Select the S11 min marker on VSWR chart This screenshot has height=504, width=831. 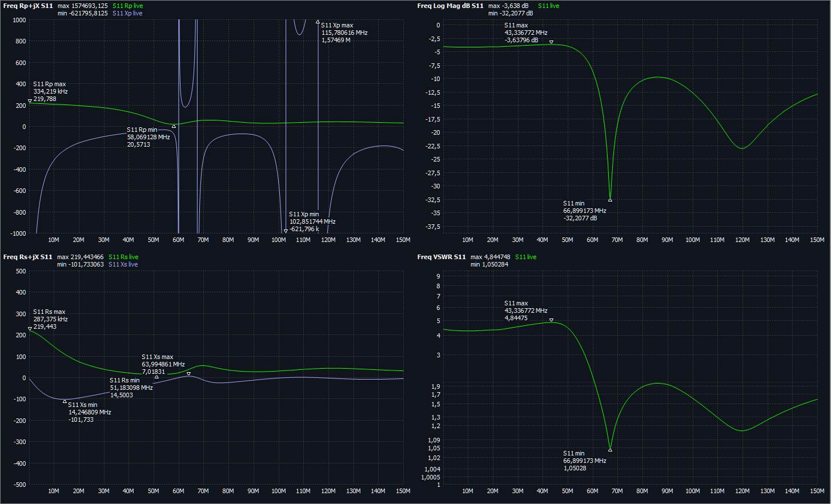[610, 450]
